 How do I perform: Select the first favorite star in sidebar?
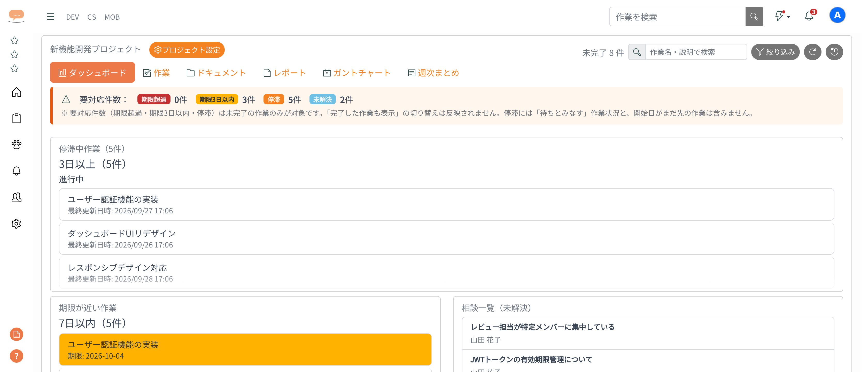coord(14,41)
